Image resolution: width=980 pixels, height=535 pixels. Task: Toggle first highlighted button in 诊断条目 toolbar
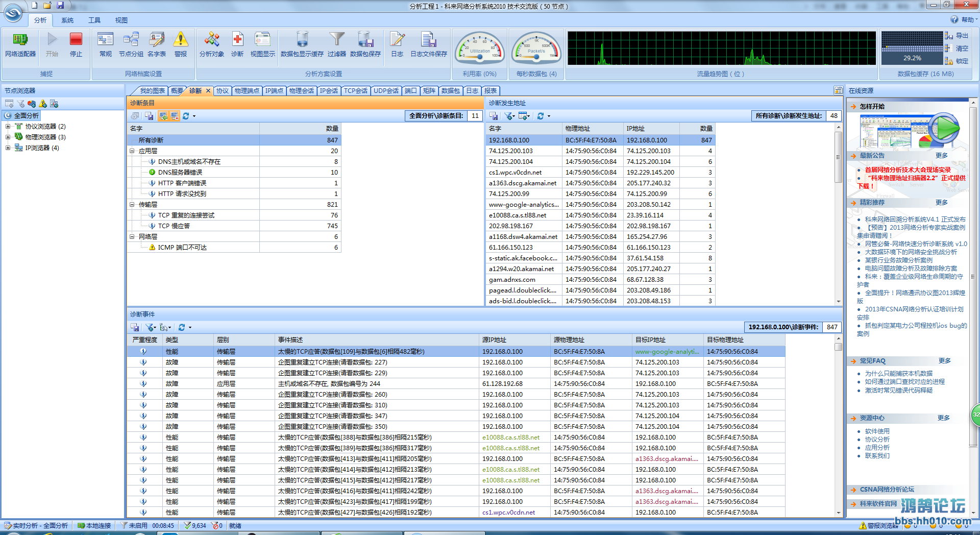[163, 116]
